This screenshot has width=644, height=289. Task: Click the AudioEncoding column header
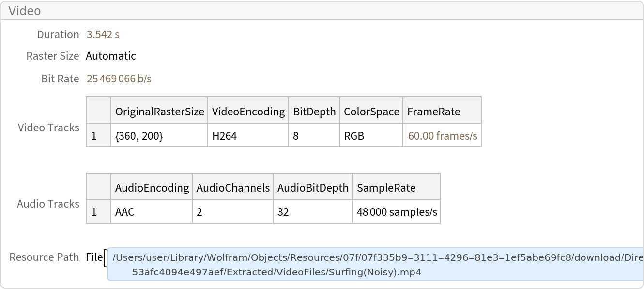pos(152,188)
